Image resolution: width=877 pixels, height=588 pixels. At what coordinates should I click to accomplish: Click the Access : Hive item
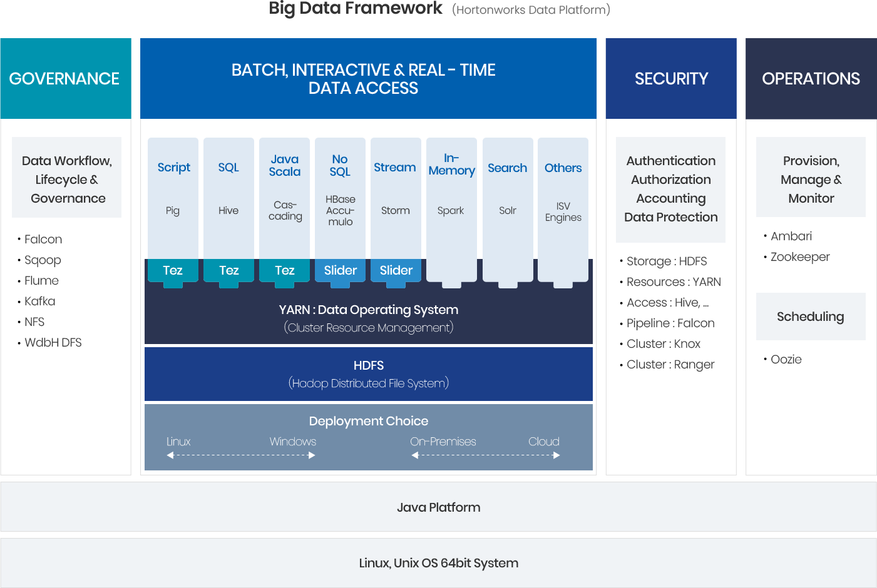667,303
